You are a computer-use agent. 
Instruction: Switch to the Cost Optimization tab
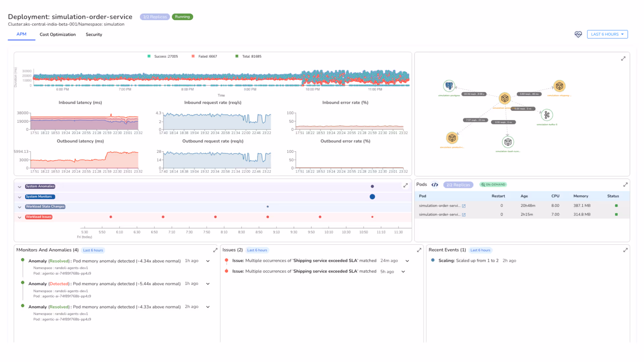[58, 35]
